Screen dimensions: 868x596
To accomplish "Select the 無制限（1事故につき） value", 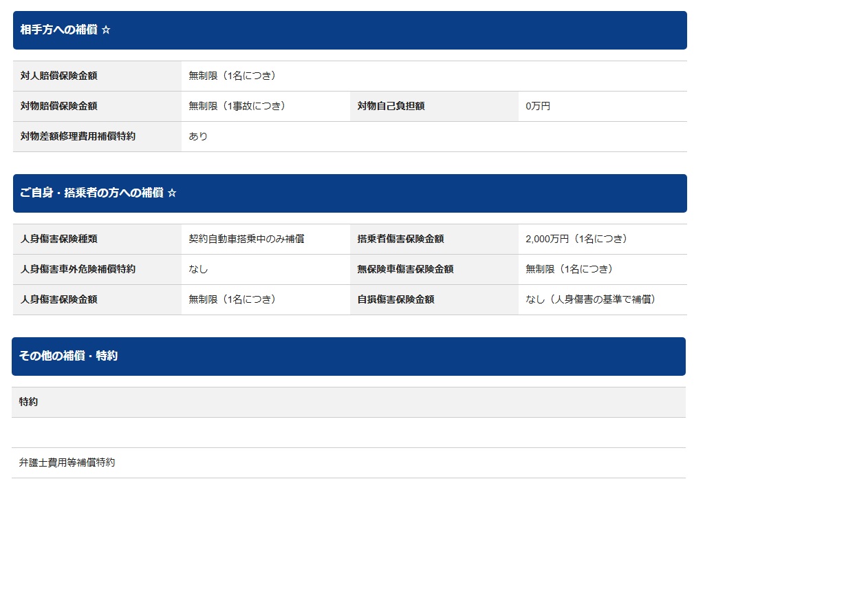I will (237, 106).
